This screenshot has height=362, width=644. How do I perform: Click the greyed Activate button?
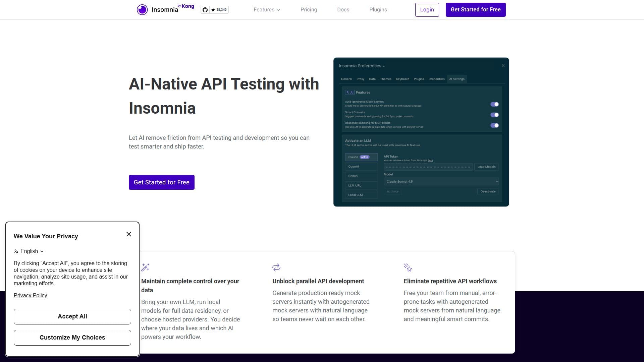pyautogui.click(x=393, y=191)
